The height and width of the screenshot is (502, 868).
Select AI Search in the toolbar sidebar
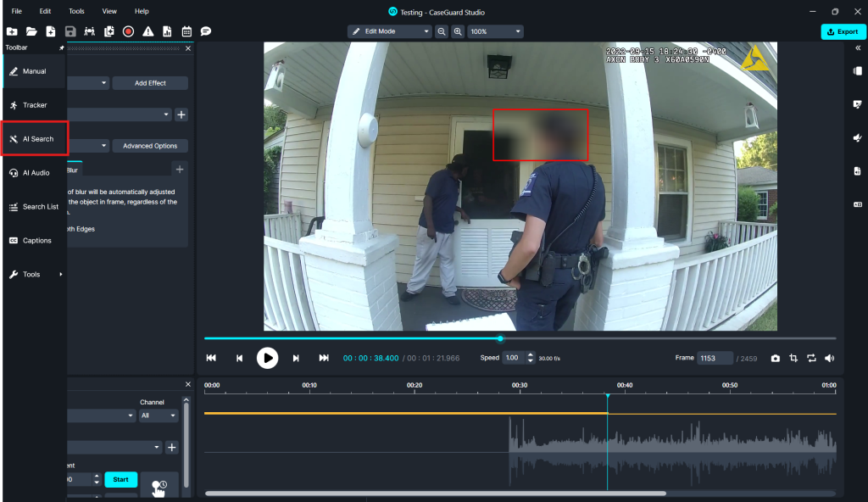[34, 139]
